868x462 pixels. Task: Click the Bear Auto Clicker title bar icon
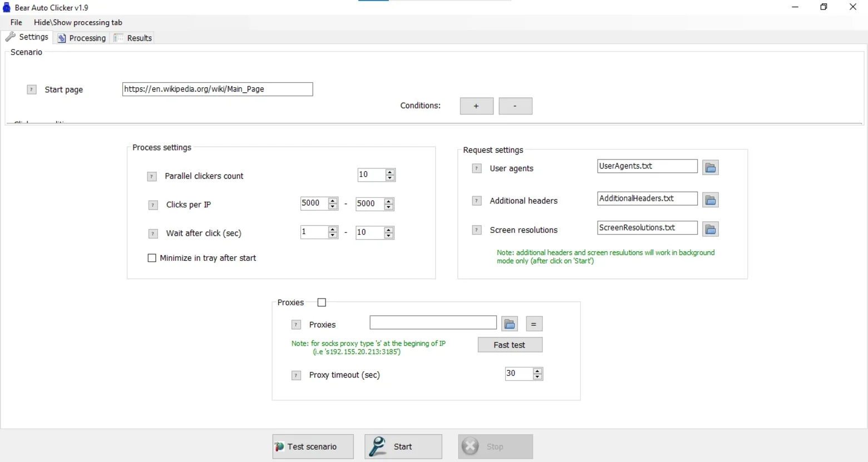point(7,7)
